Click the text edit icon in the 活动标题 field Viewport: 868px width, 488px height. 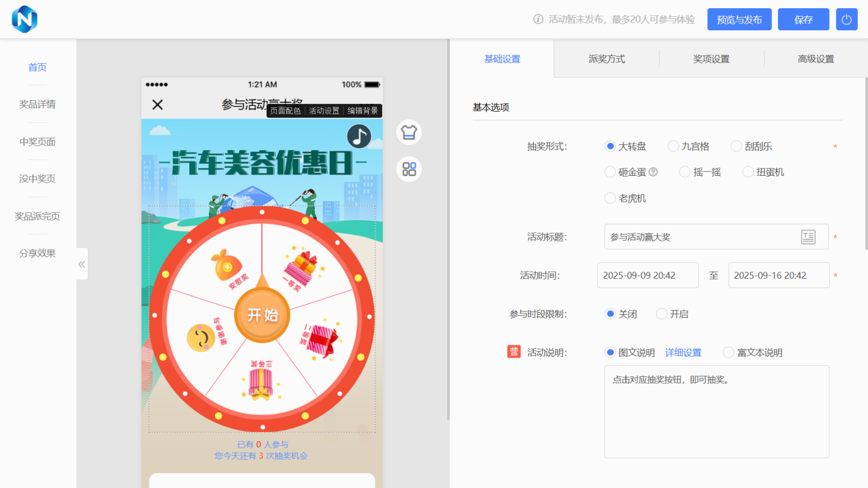pyautogui.click(x=809, y=236)
